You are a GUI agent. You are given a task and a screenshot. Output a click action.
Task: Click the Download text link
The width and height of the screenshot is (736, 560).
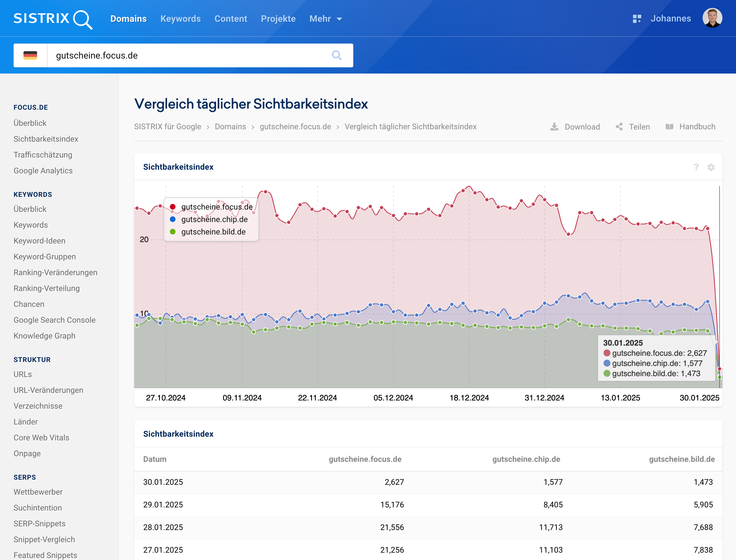pos(582,127)
